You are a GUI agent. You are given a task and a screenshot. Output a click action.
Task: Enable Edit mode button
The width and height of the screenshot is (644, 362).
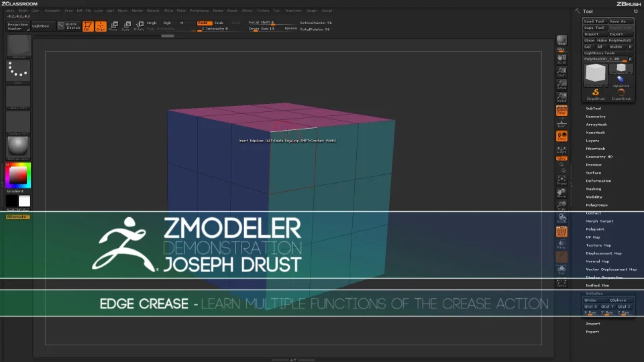tap(88, 26)
